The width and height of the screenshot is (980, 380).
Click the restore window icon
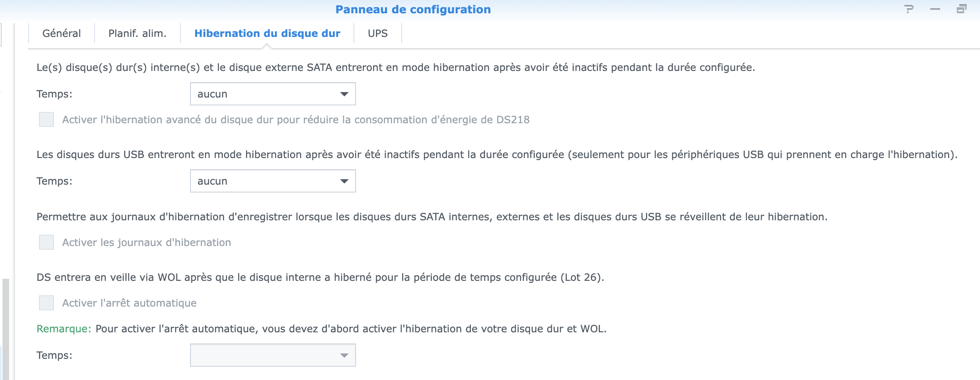(x=962, y=9)
